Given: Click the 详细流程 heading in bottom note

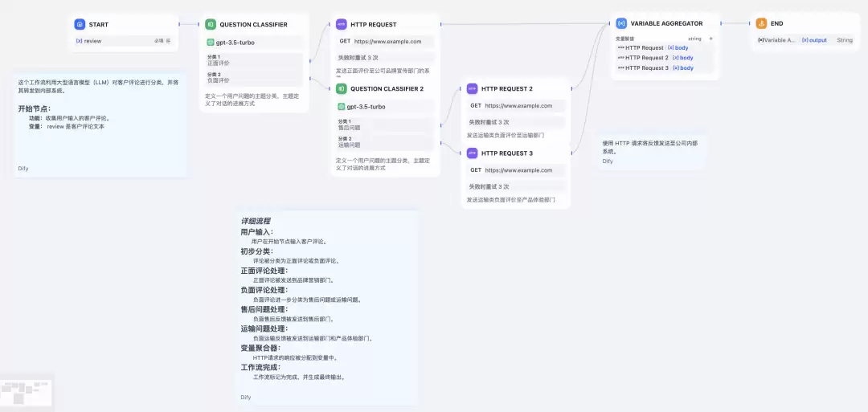Looking at the screenshot, I should click(x=256, y=221).
